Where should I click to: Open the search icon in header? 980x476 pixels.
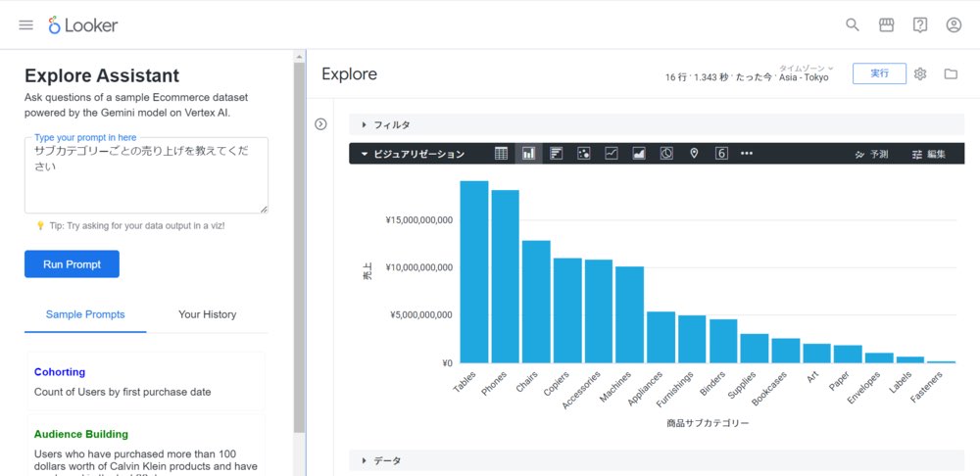pyautogui.click(x=852, y=25)
